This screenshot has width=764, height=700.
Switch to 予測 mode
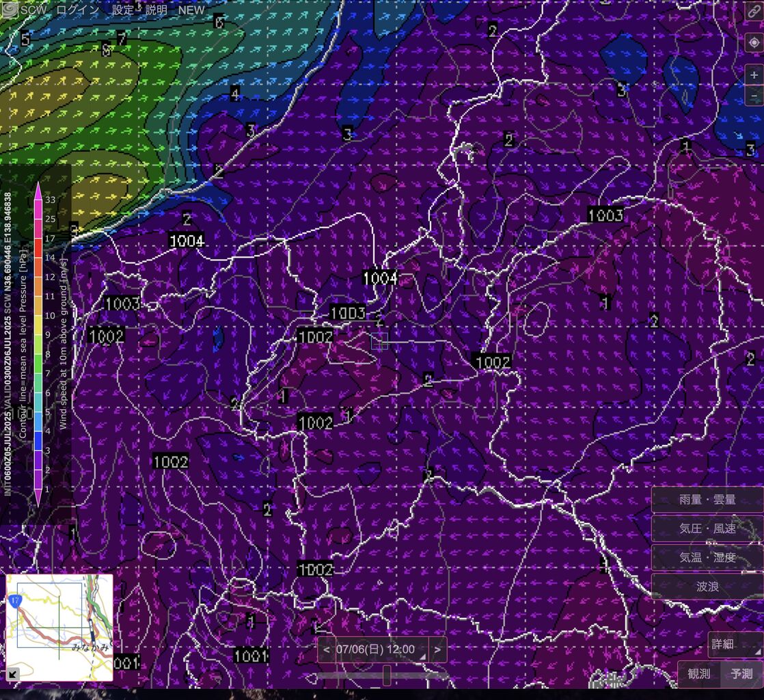(x=741, y=673)
